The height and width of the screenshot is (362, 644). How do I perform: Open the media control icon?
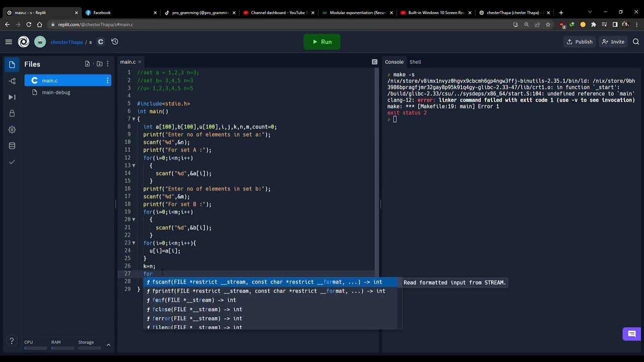coord(604,24)
